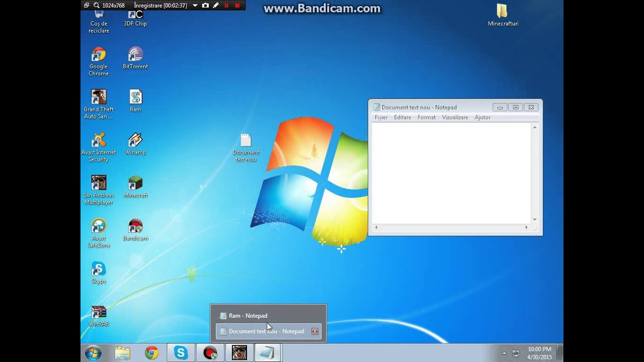Open the Format menu in Notepad
Screen dimensions: 644x362
[x=427, y=117]
